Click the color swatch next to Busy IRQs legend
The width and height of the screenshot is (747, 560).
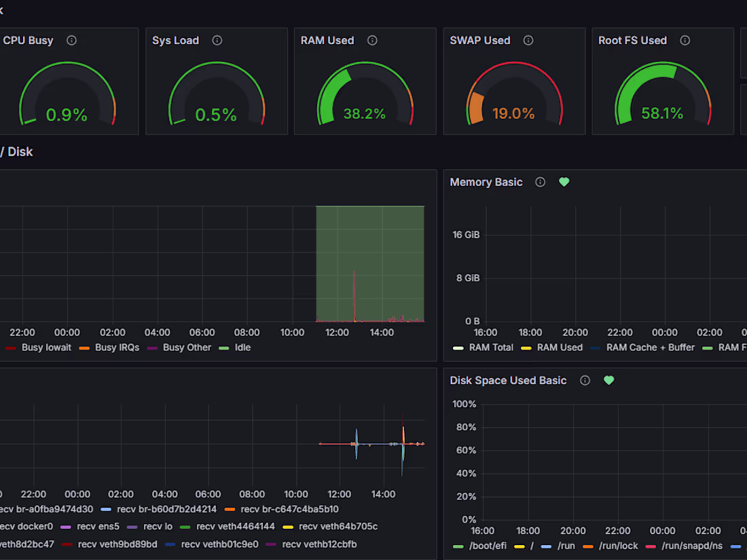83,347
